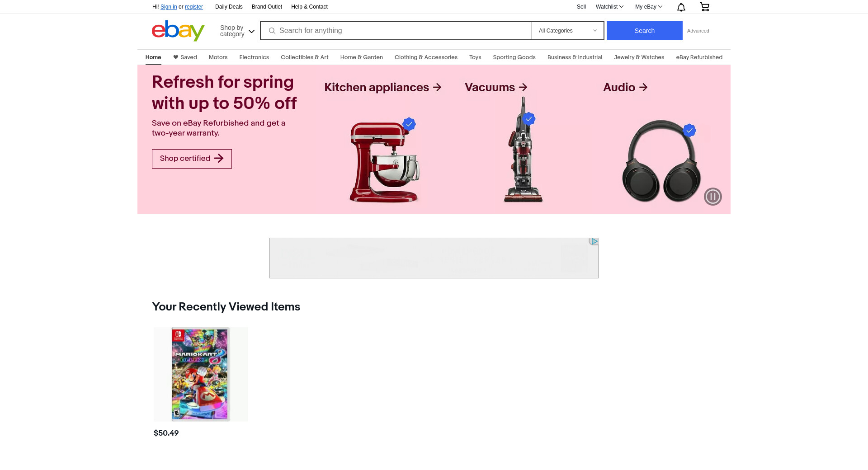Expand the Shop by category menu
Viewport: 868px width, 470px height.
click(237, 31)
